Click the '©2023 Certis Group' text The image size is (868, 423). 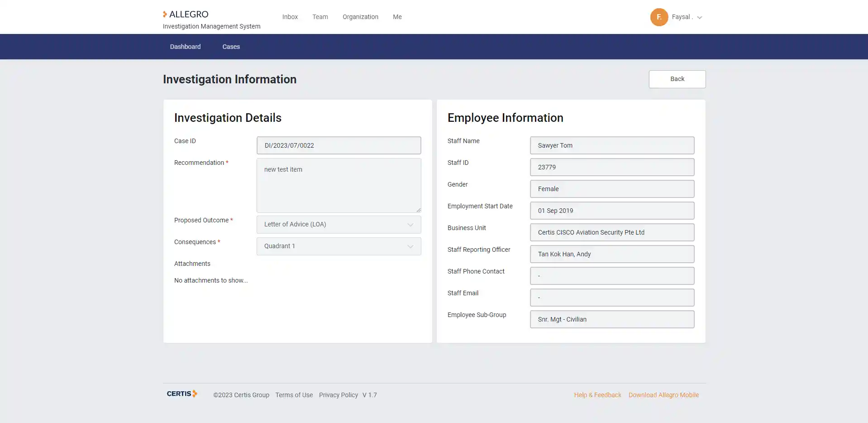tap(241, 395)
